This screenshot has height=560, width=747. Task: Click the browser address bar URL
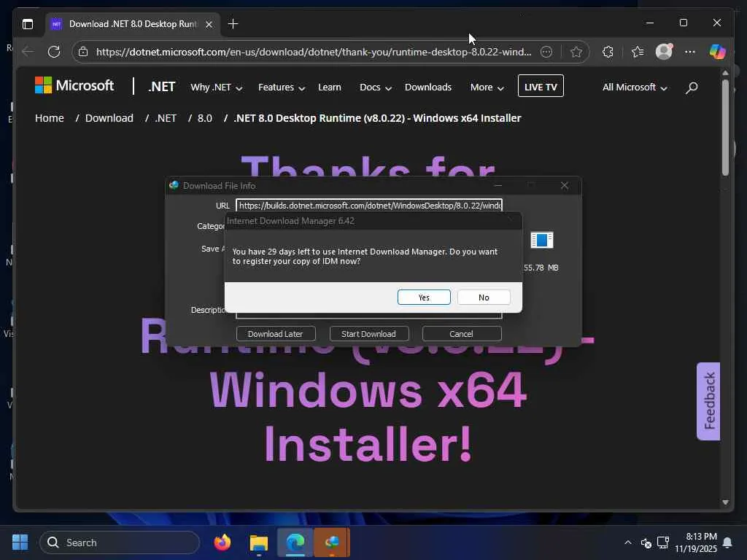[x=314, y=52]
